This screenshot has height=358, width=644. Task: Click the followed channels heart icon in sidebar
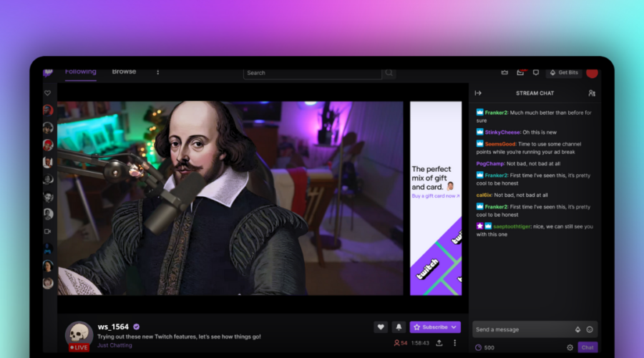point(48,93)
